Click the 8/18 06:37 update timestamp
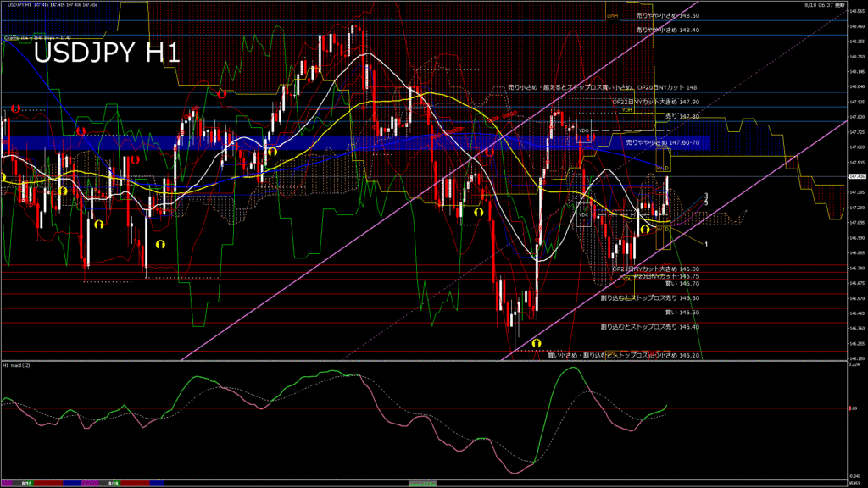The width and height of the screenshot is (868, 488). [824, 4]
